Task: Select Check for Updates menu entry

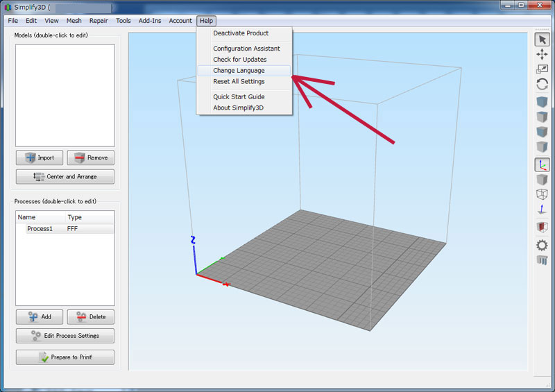Action: (239, 60)
